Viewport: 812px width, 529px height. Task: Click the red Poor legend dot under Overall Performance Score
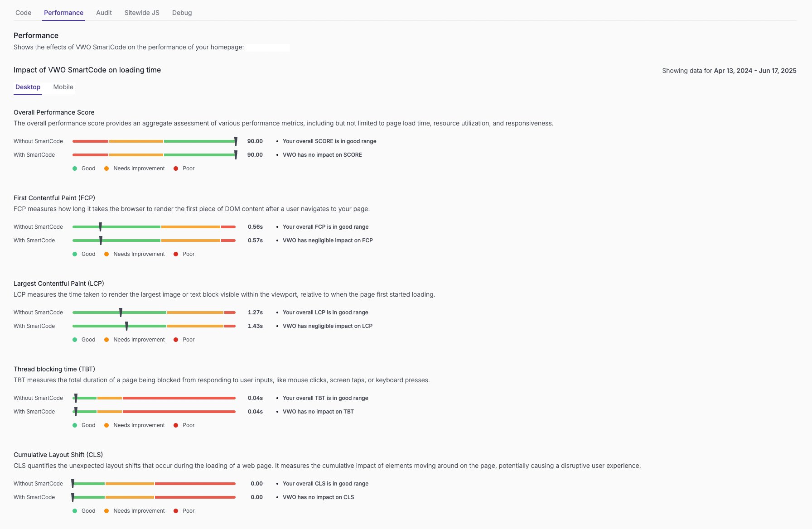176,168
